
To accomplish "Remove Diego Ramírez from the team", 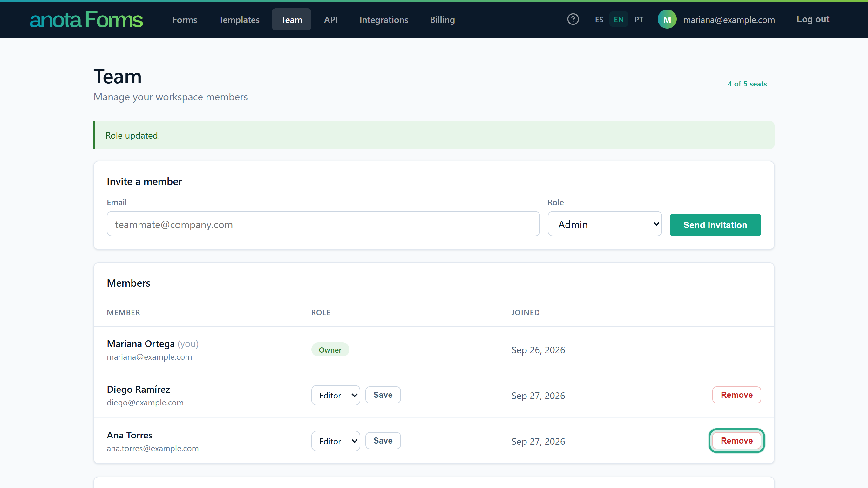I will [736, 395].
